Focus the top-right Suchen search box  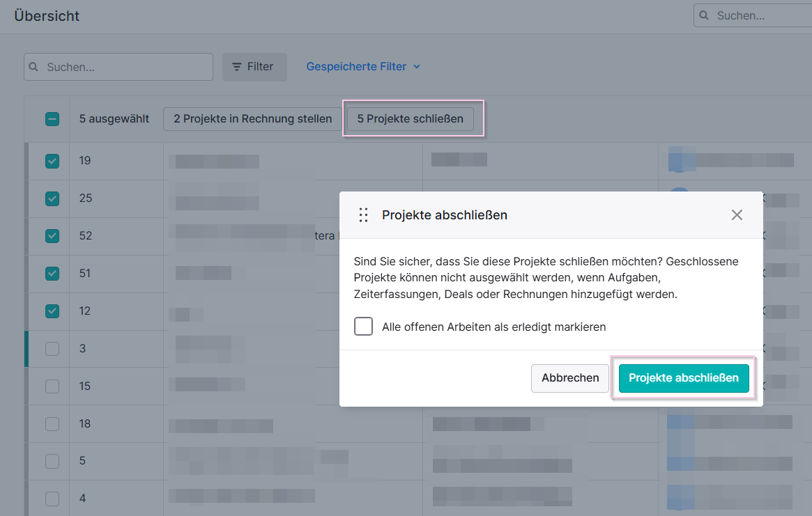(753, 15)
